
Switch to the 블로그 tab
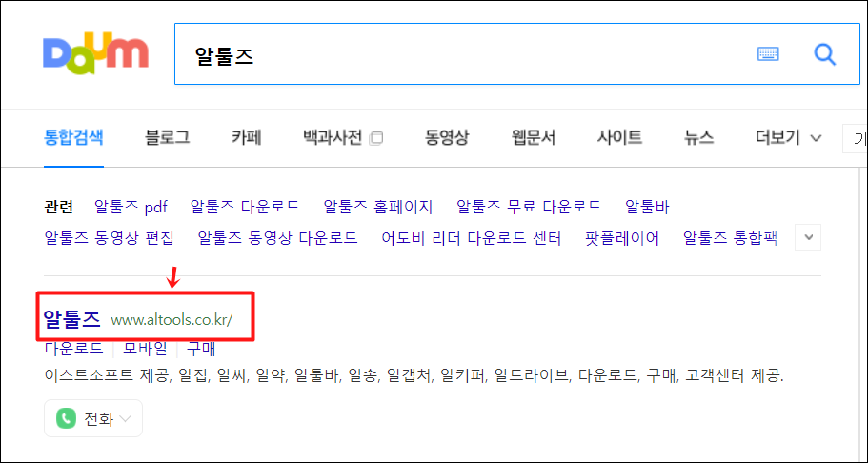point(168,137)
